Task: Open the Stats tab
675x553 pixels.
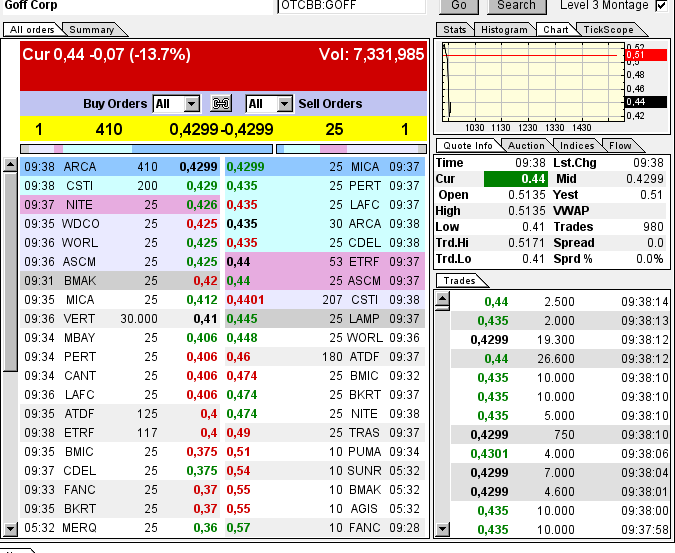Action: (x=455, y=30)
